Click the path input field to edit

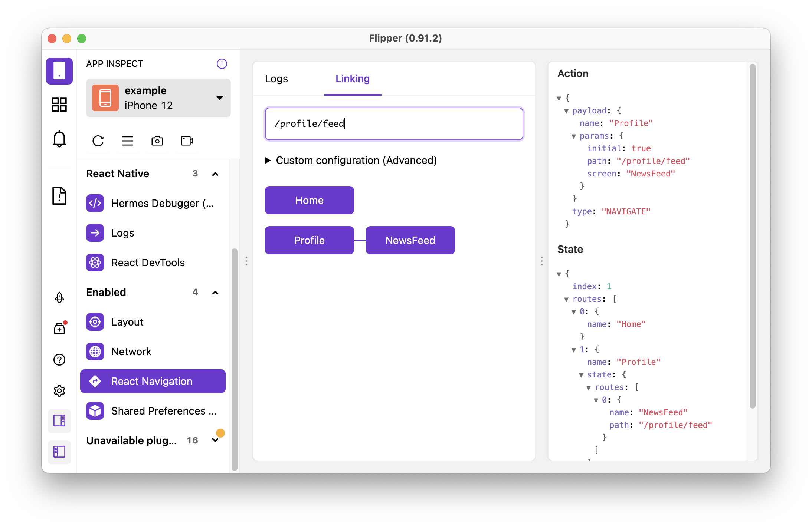(x=394, y=123)
